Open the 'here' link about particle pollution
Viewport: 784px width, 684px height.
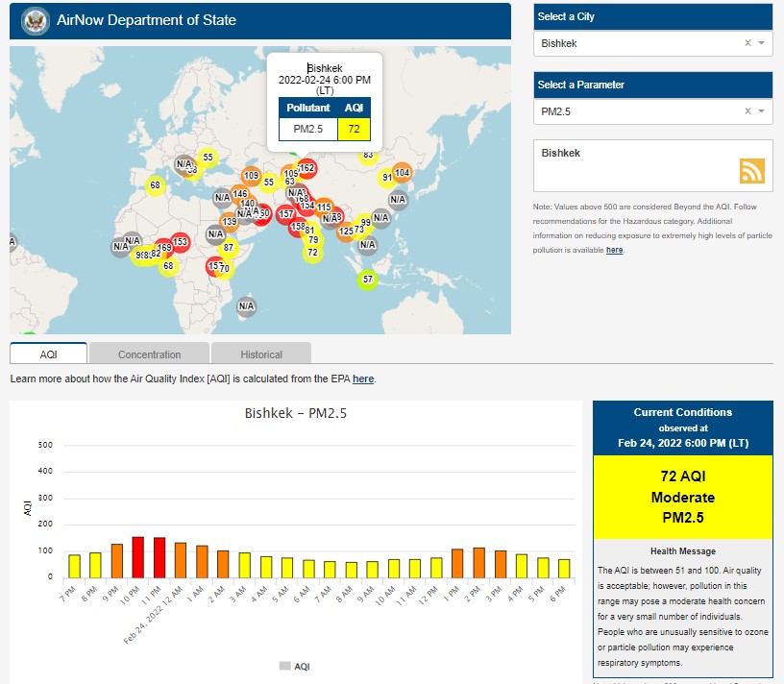pos(614,250)
